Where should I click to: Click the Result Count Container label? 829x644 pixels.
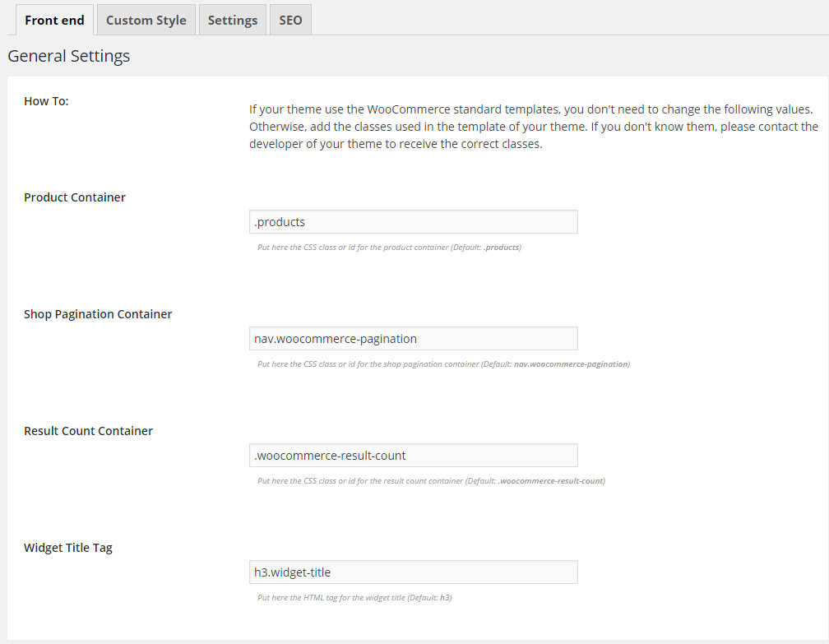pyautogui.click(x=88, y=430)
